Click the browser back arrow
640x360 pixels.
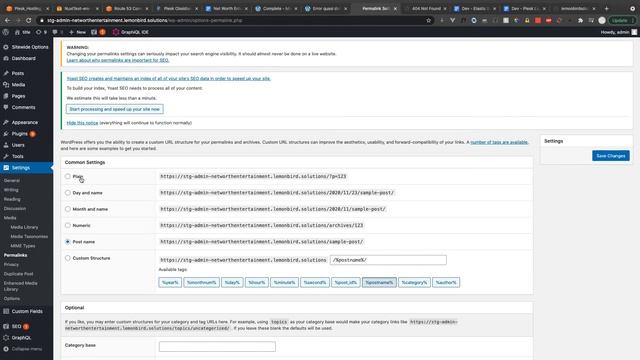tap(7, 20)
